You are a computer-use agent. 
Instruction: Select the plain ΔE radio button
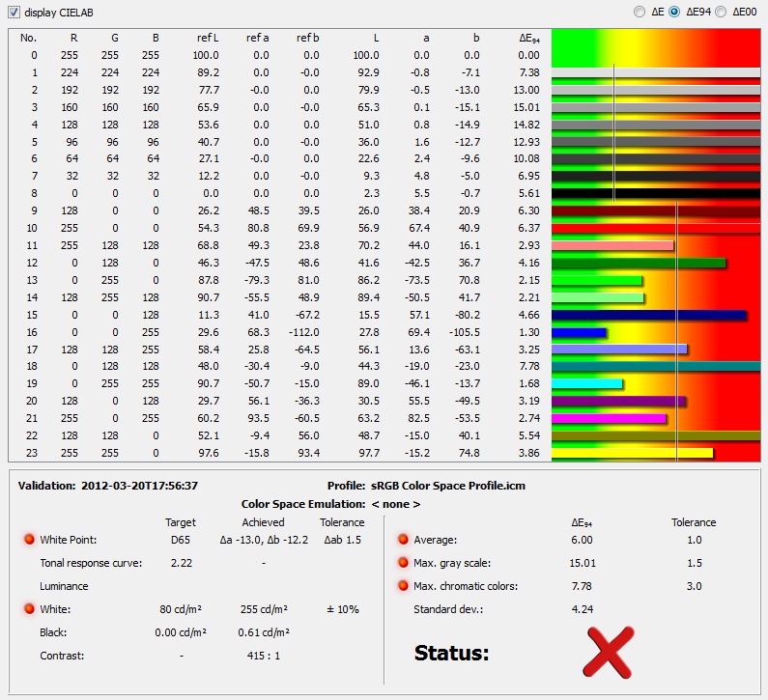[x=640, y=12]
